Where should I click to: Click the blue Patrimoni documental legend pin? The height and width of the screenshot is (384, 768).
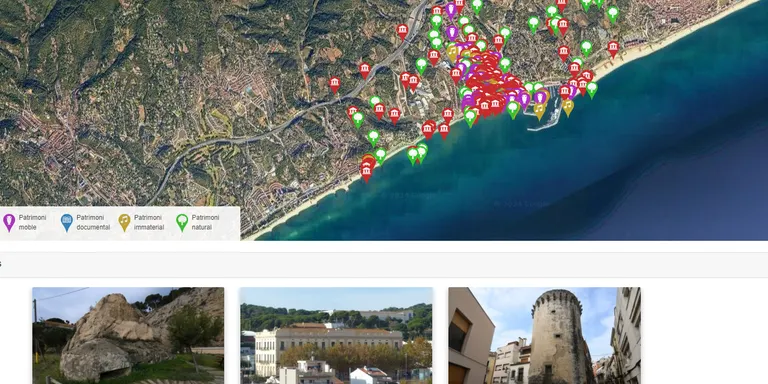(67, 222)
